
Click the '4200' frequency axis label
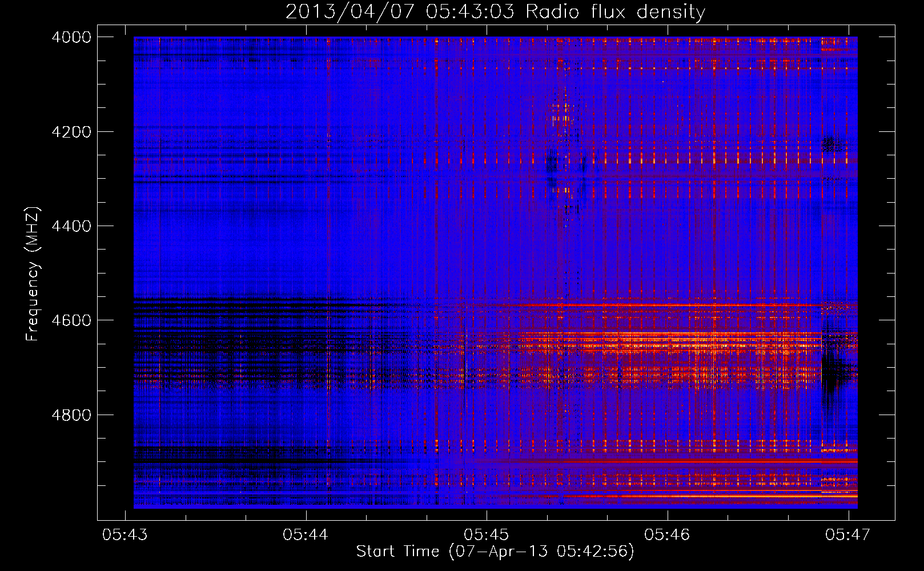71,132
